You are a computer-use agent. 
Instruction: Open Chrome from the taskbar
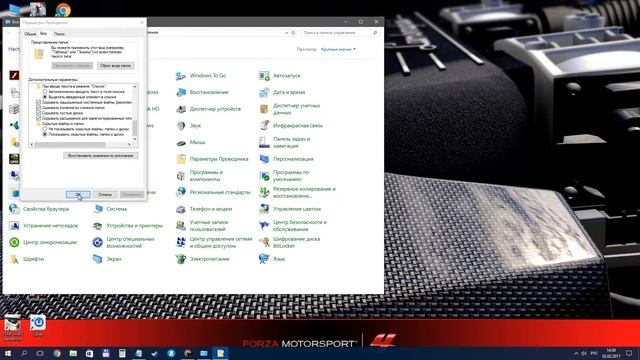pos(57,353)
